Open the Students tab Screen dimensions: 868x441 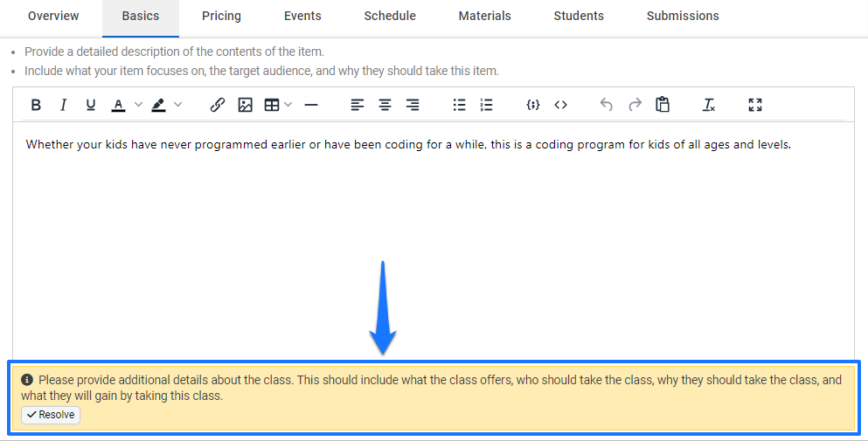tap(579, 16)
